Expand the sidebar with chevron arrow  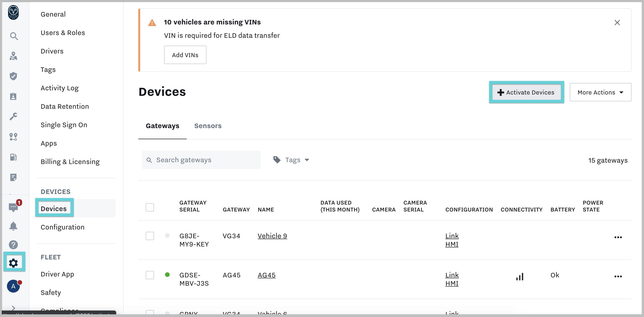point(13,308)
